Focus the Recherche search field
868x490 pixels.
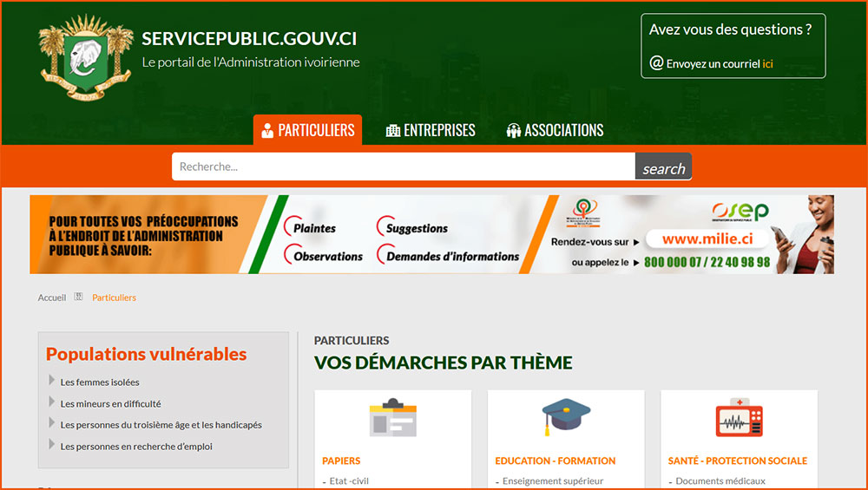pos(403,167)
